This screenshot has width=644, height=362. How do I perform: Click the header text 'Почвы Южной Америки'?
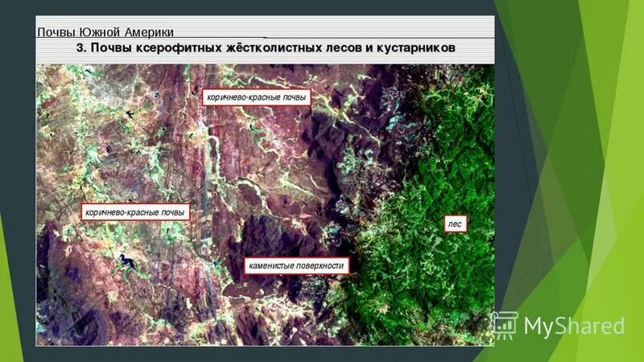point(105,32)
